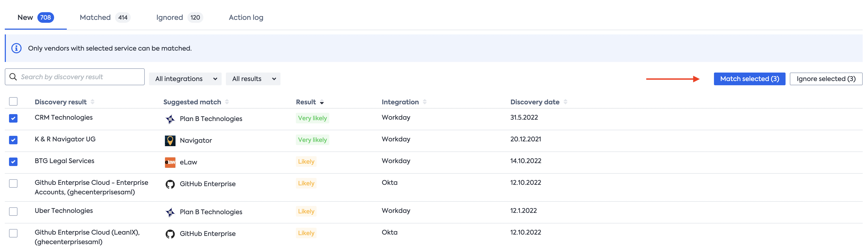Click Ignore selected (3) button
Image resolution: width=868 pixels, height=251 pixels.
[x=826, y=79]
